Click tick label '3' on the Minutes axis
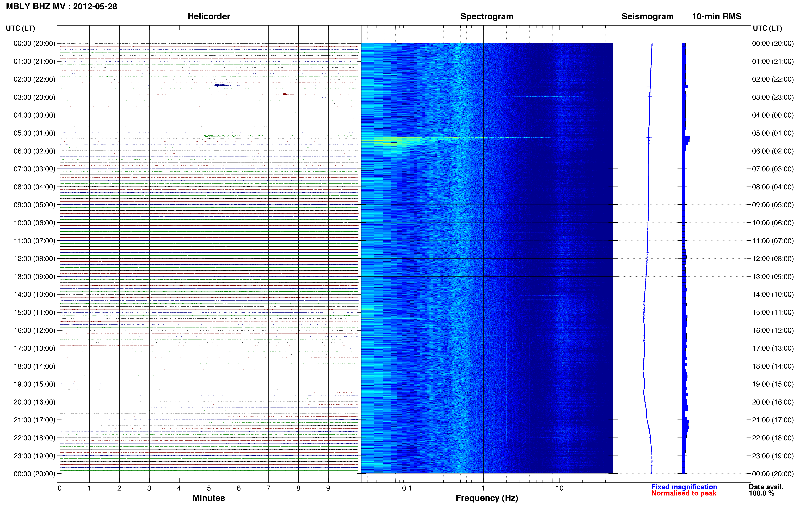This screenshot has height=508, width=812. point(149,488)
